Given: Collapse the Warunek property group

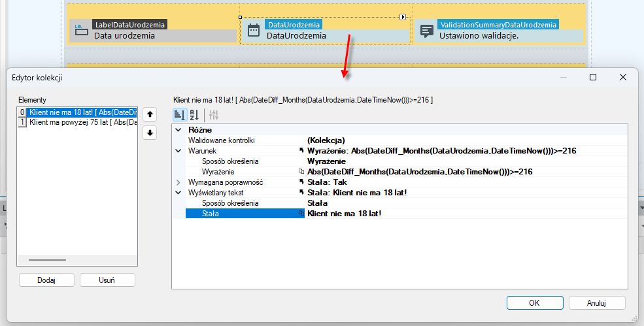Looking at the screenshot, I should pos(178,151).
